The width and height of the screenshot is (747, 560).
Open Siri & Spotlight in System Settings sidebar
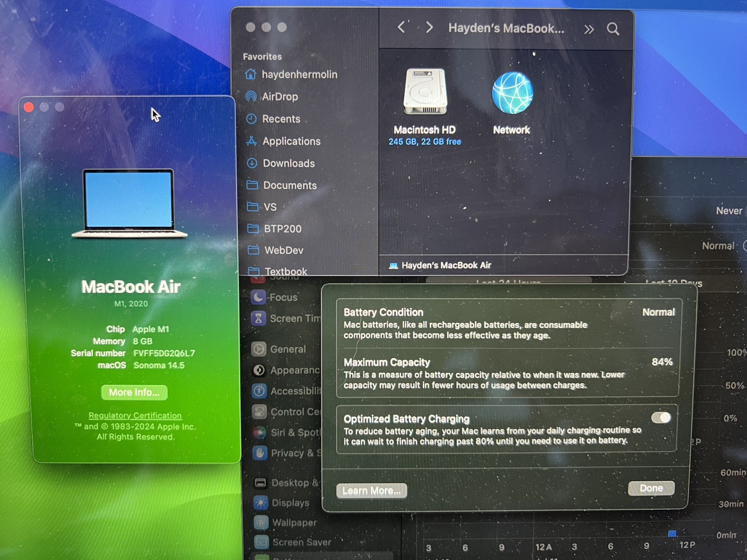286,432
